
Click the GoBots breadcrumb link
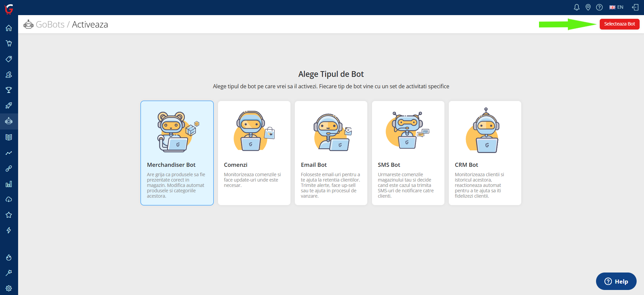50,24
